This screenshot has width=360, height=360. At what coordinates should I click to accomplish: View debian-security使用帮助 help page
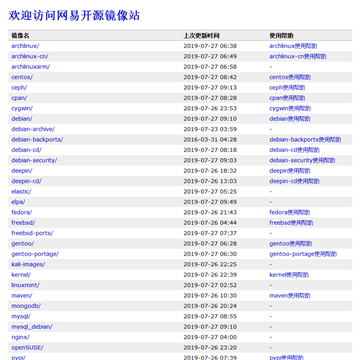[302, 160]
